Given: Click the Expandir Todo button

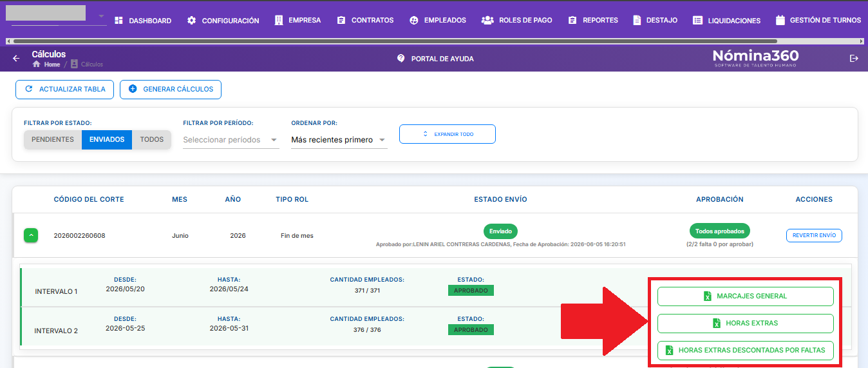Looking at the screenshot, I should [448, 134].
